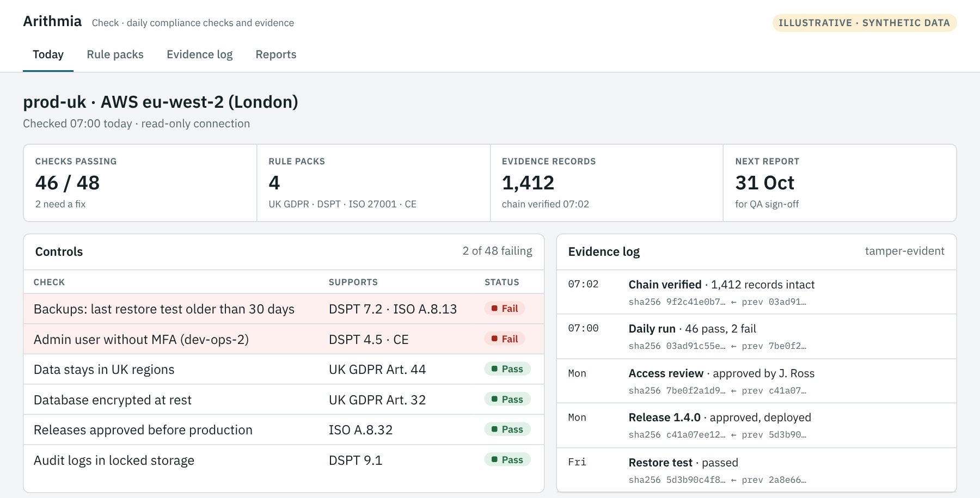Click the 'tamper-evident' label
Viewport: 980px width, 498px height.
click(904, 251)
